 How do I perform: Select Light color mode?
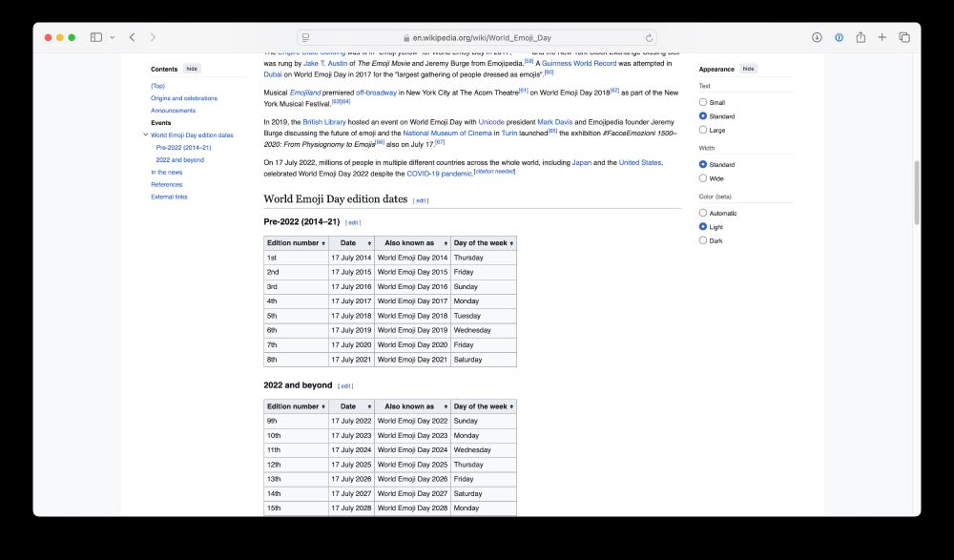point(703,226)
